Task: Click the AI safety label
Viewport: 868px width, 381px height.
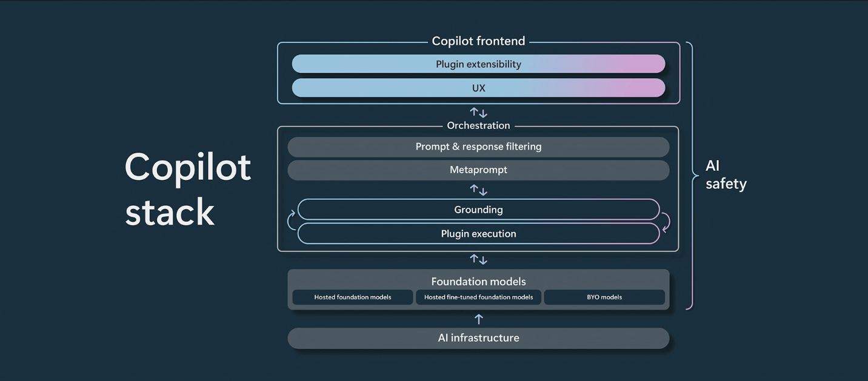Action: tap(726, 175)
